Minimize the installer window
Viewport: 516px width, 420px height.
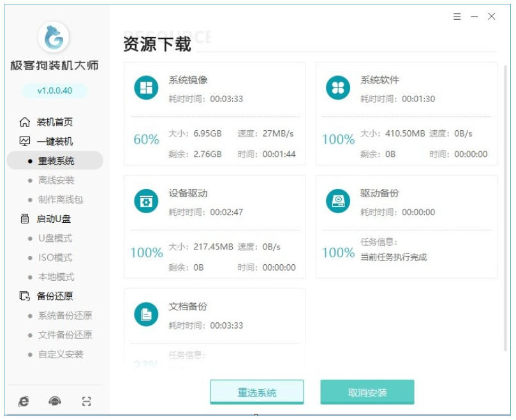[474, 17]
